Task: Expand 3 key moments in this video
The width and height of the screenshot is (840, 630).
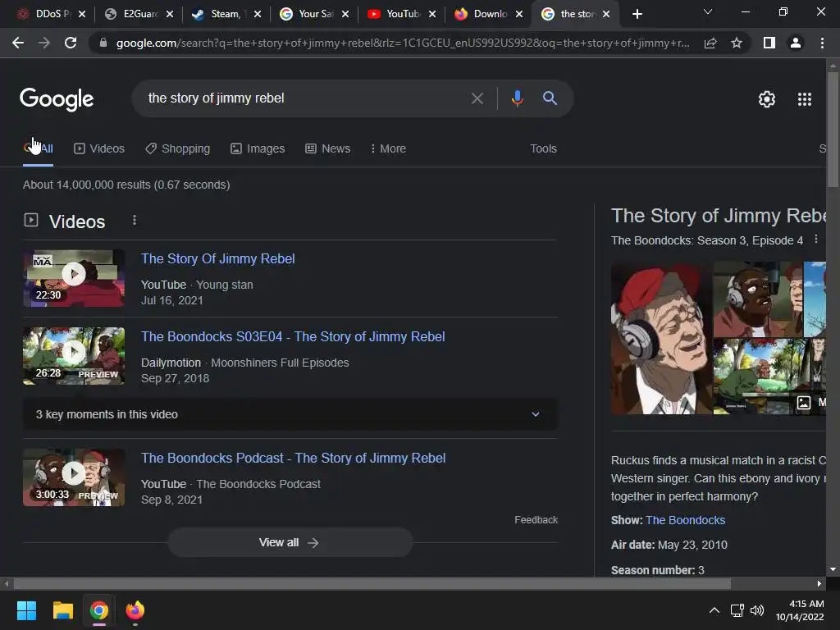Action: (290, 414)
